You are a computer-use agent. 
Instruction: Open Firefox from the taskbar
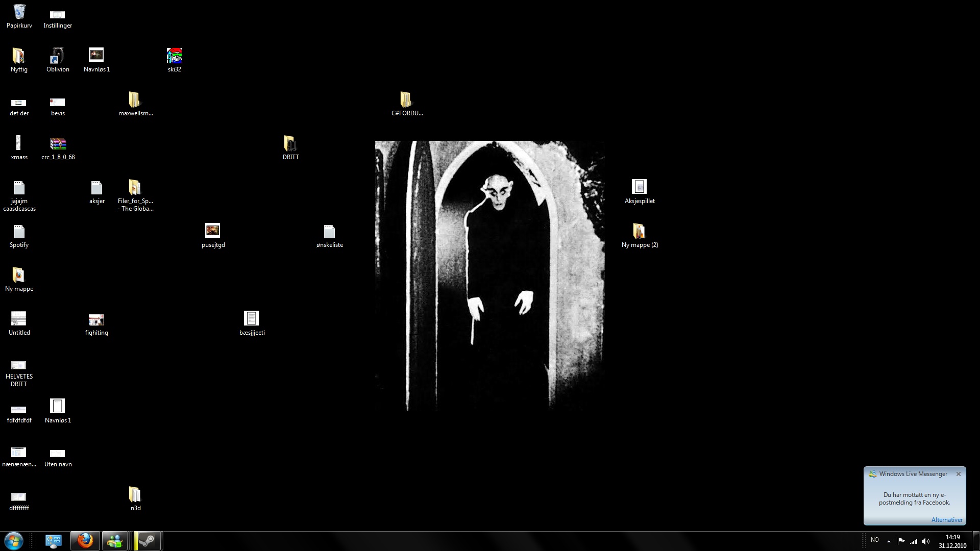coord(85,541)
